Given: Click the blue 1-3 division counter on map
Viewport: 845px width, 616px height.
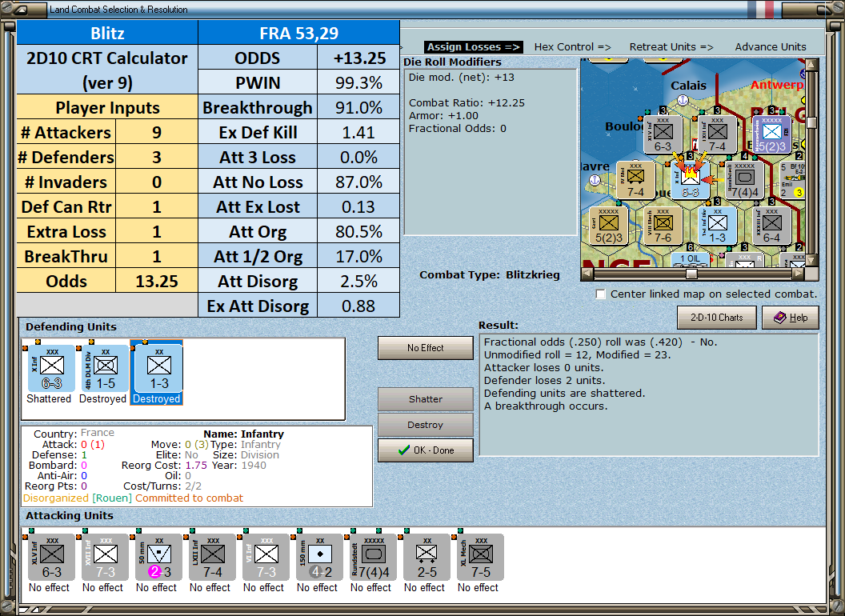Looking at the screenshot, I should [x=717, y=226].
